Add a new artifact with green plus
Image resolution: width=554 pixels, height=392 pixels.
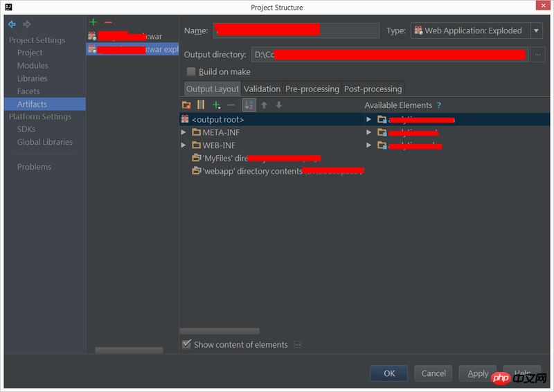click(93, 22)
